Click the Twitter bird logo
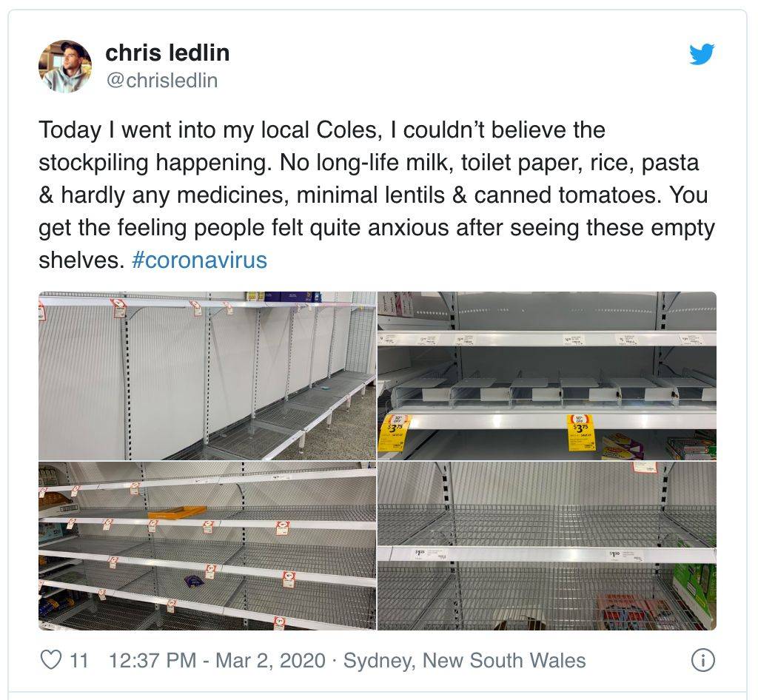 [702, 53]
